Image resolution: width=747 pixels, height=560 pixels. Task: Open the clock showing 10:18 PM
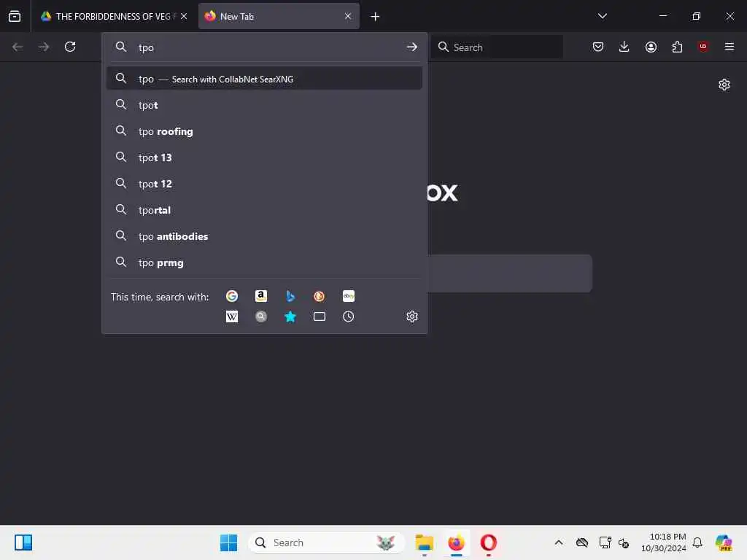point(663,542)
